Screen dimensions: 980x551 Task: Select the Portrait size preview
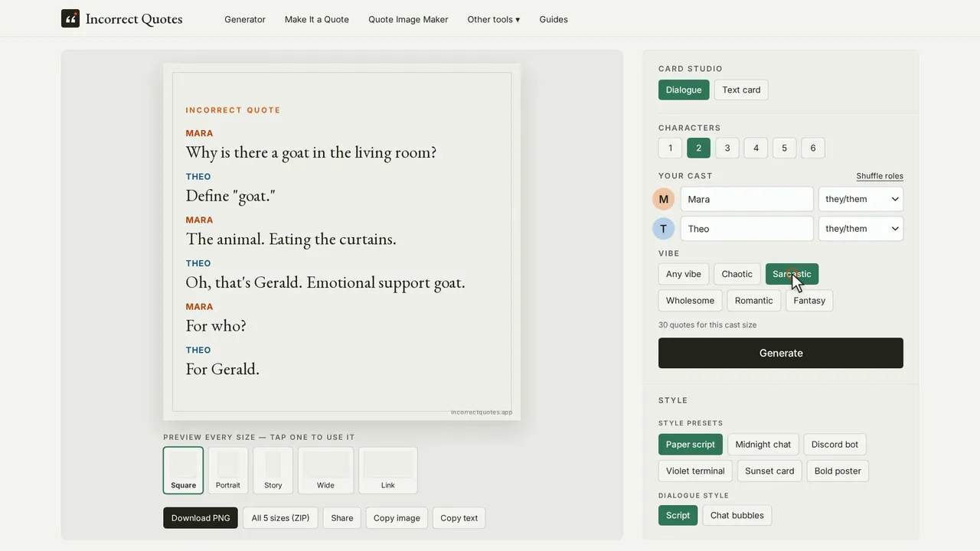point(228,471)
